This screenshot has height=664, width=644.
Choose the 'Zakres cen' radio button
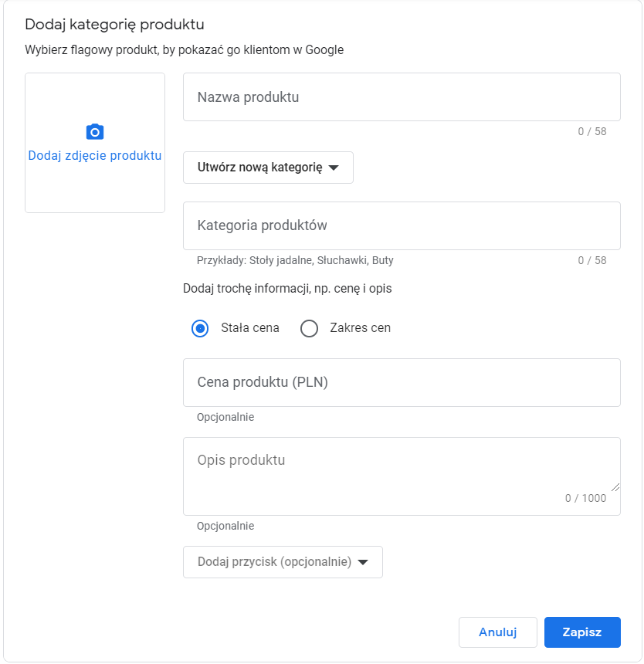click(x=309, y=329)
